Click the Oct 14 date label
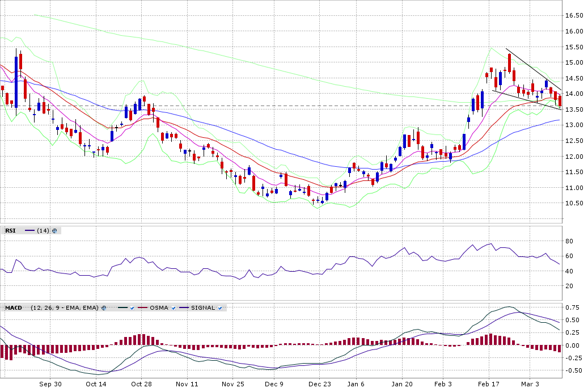Image resolution: width=588 pixels, height=392 pixels. (96, 384)
